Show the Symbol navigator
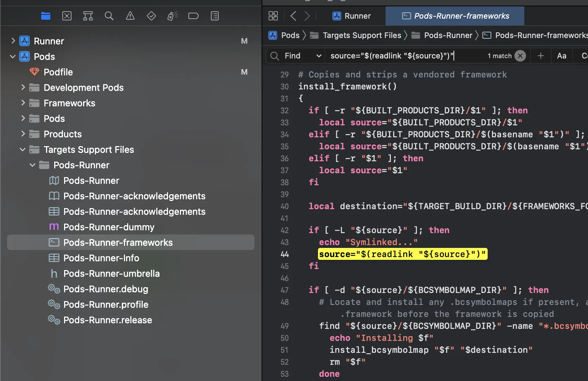The height and width of the screenshot is (381, 588). coord(88,16)
